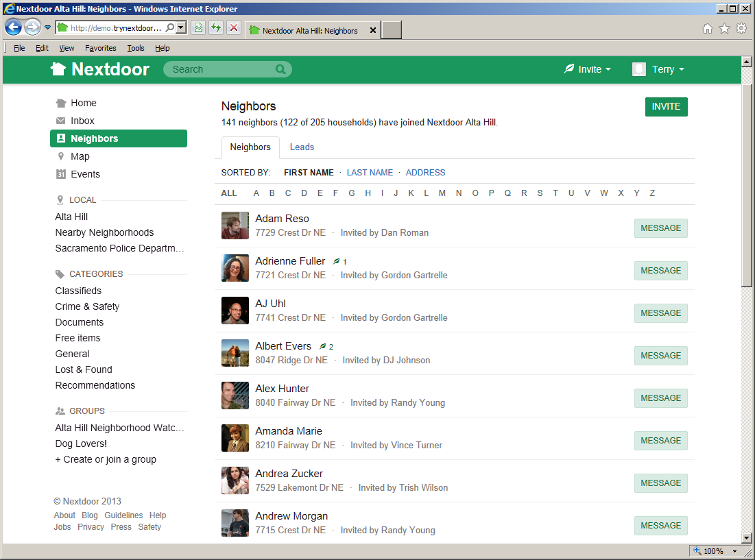
Task: Open Sacramento Police Department link
Action: point(119,248)
